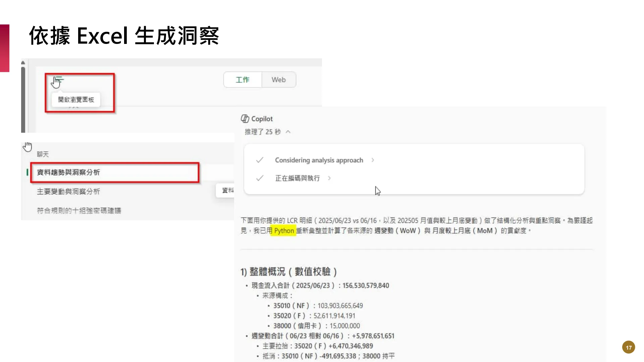Expand Considering analysis approach step
The height and width of the screenshot is (362, 644).
click(x=373, y=160)
